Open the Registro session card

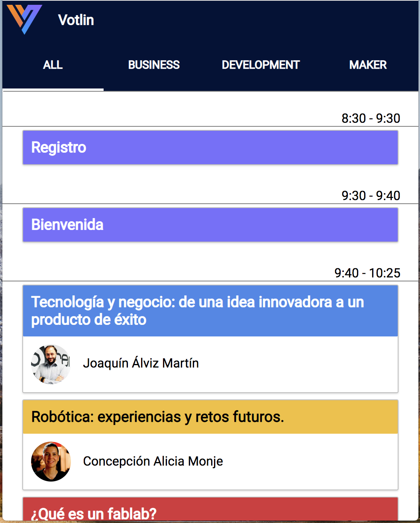(x=210, y=147)
